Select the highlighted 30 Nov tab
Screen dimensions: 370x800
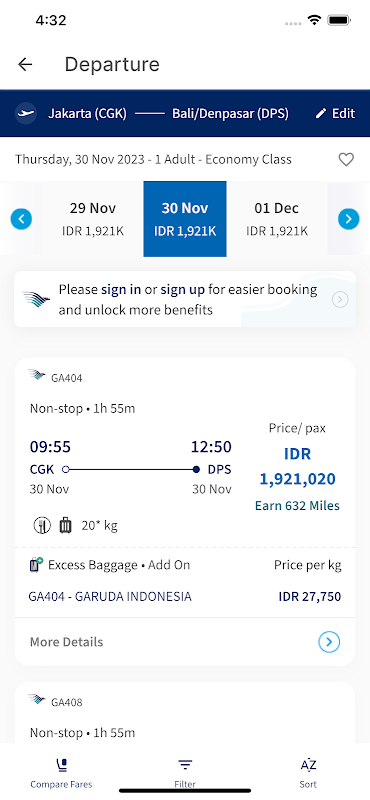(x=185, y=219)
